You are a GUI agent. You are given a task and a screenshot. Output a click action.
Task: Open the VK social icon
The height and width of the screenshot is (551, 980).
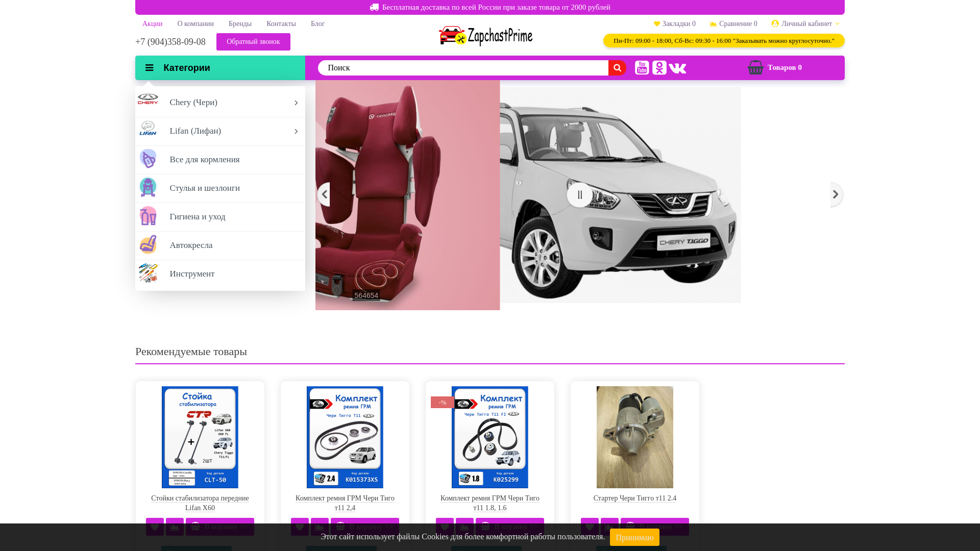[677, 68]
